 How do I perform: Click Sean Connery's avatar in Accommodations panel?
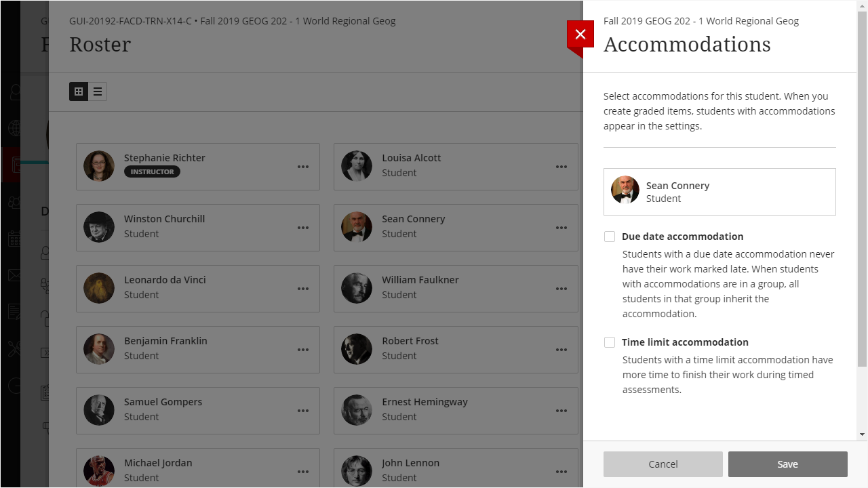(625, 190)
